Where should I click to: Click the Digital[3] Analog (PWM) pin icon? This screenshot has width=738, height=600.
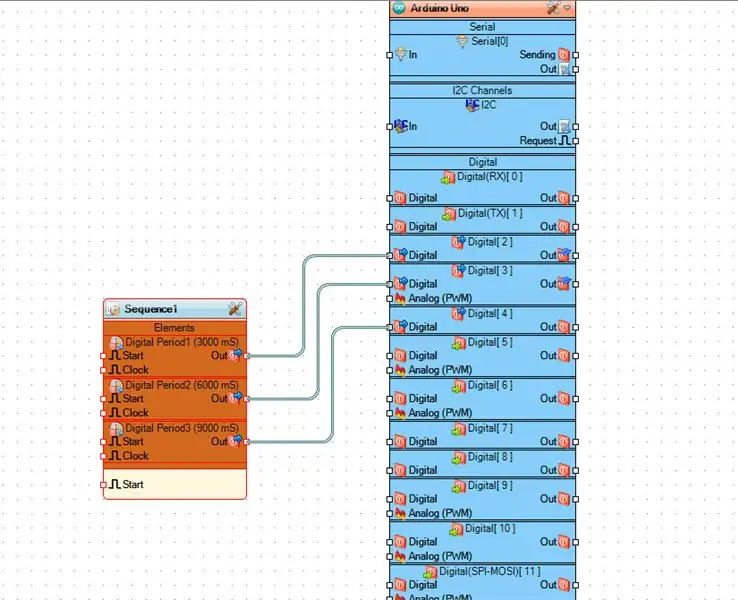(400, 298)
